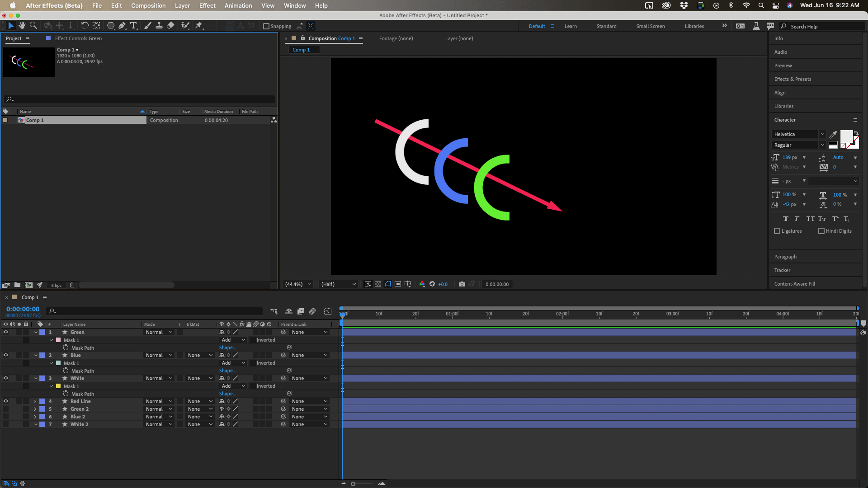
Task: Select the Roto Brush tool
Action: click(x=185, y=26)
